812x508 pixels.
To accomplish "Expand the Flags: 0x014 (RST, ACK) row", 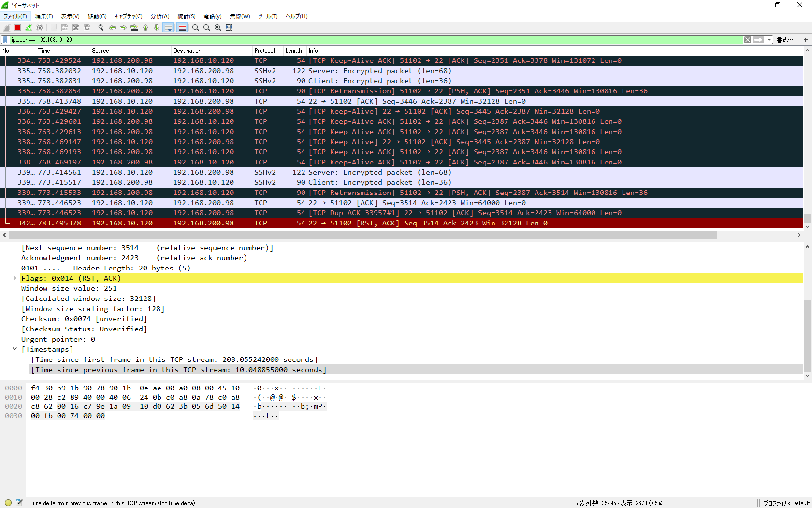I will [x=15, y=278].
